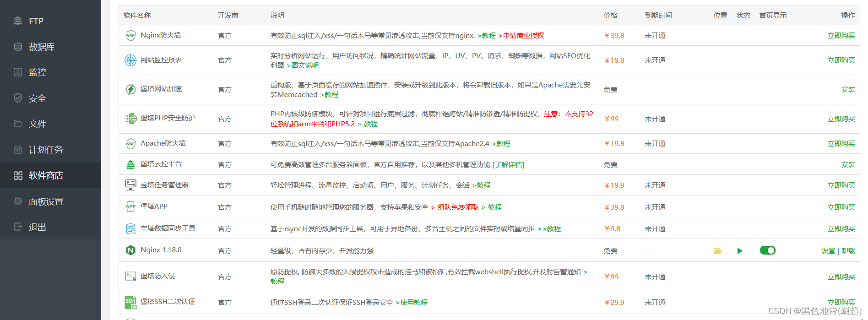868x320 pixels.
Task: Open Nginx 1.18.0 设置 link
Action: [x=828, y=251]
